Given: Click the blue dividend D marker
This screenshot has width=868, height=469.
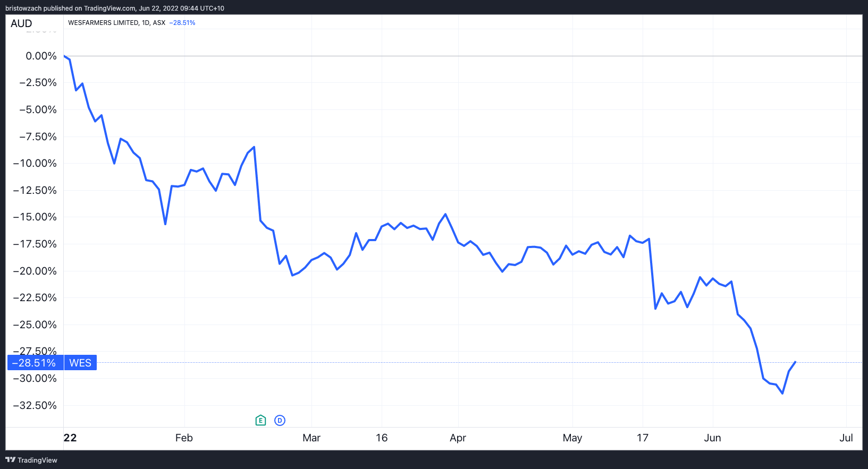Looking at the screenshot, I should 280,421.
